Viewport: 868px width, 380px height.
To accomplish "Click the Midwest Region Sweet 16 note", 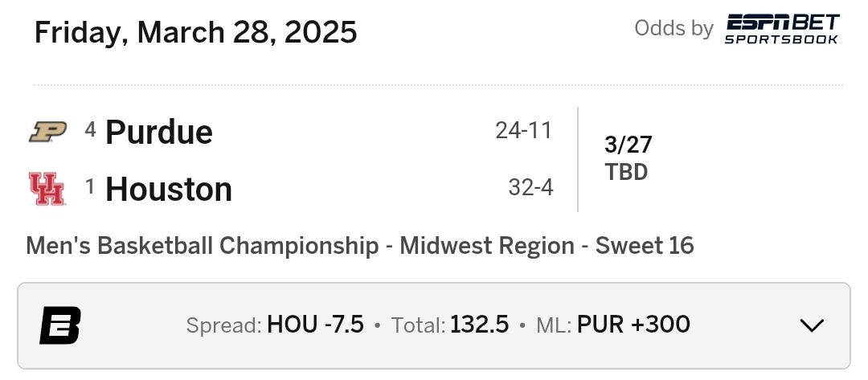I will coord(359,245).
